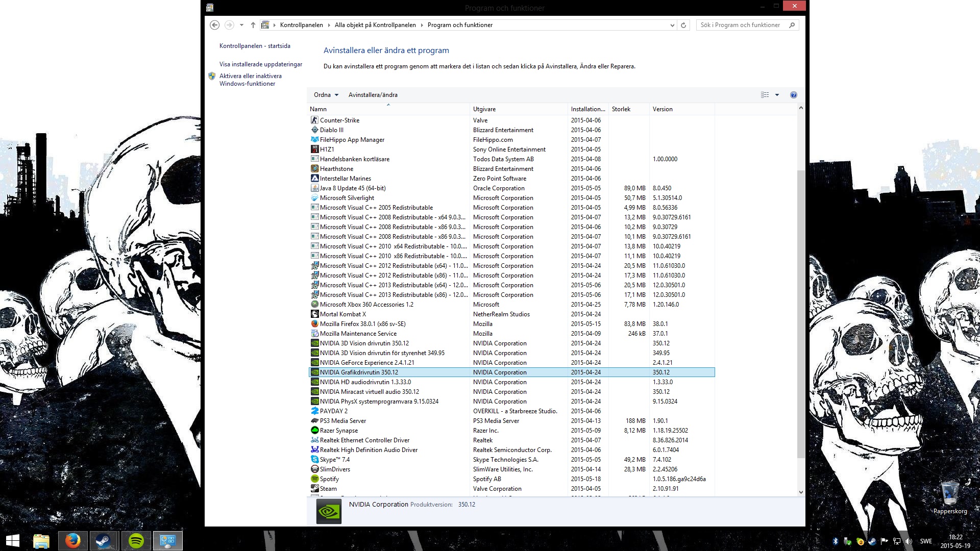This screenshot has height=551, width=980.
Task: Click the SWE language indicator
Action: click(x=926, y=541)
